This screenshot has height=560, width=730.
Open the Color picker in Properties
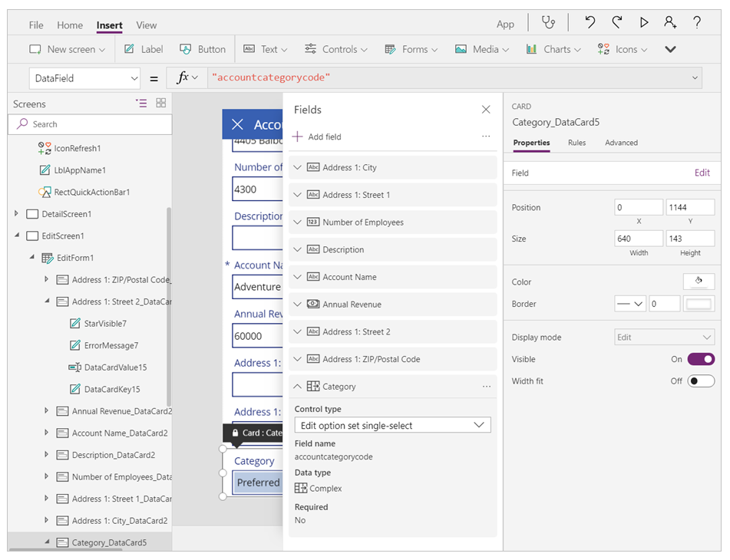coord(698,282)
